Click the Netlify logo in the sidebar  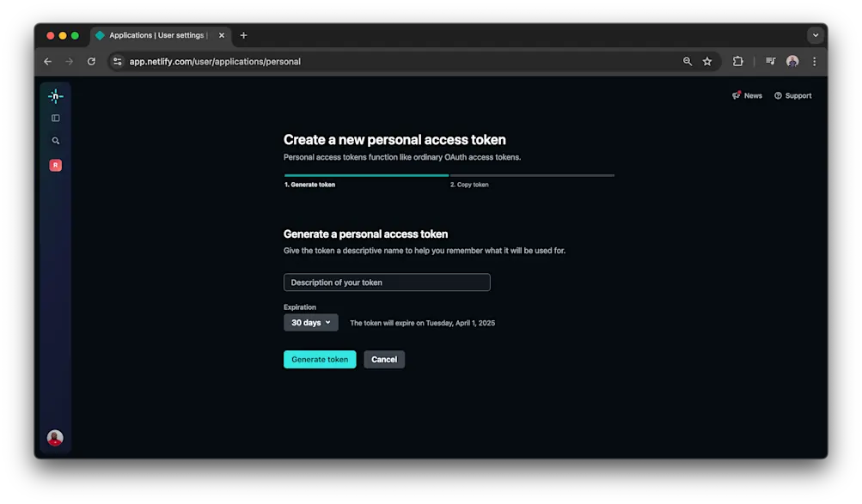55,95
